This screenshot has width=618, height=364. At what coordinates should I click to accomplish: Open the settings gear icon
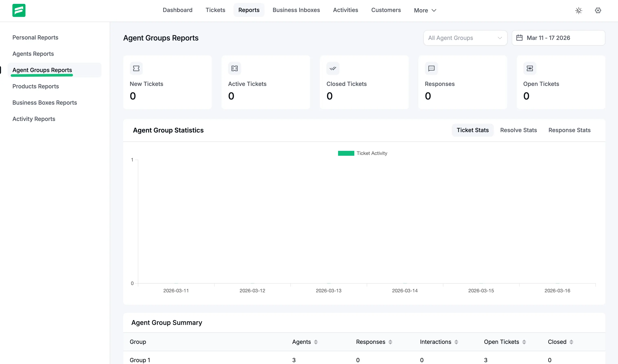(x=598, y=10)
